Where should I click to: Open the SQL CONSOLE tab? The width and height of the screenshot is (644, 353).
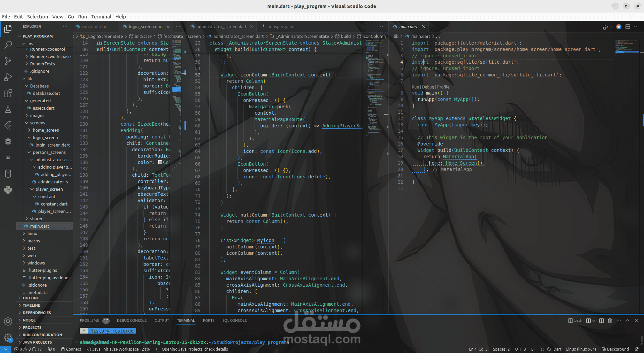(x=234, y=320)
